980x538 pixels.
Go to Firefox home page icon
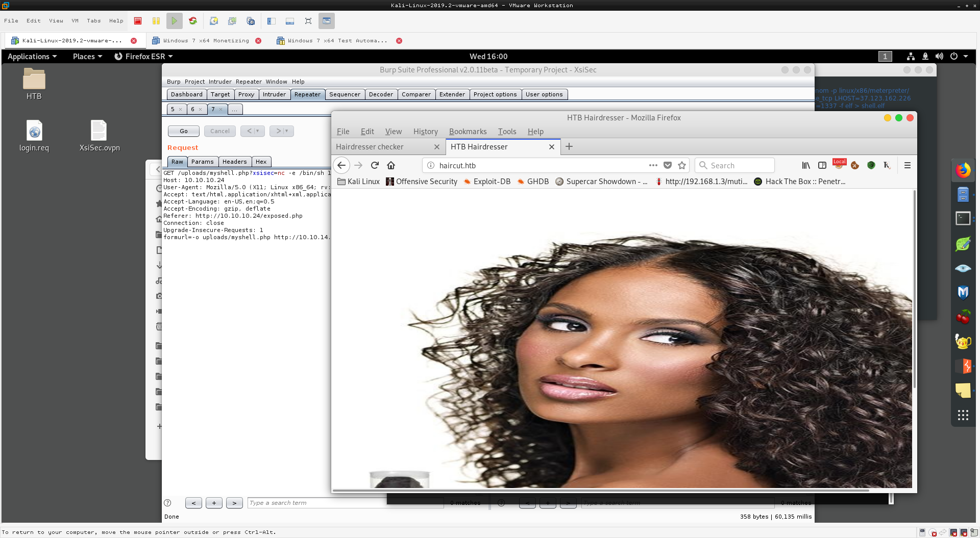pos(391,165)
